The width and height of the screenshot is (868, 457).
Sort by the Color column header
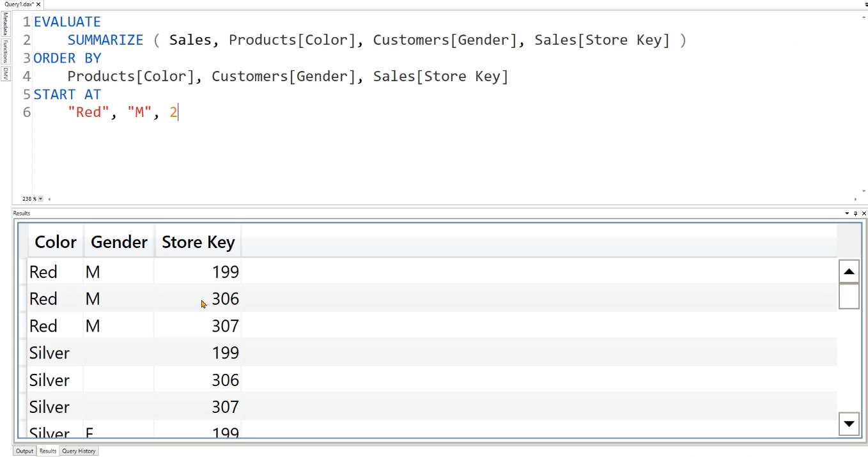[56, 242]
